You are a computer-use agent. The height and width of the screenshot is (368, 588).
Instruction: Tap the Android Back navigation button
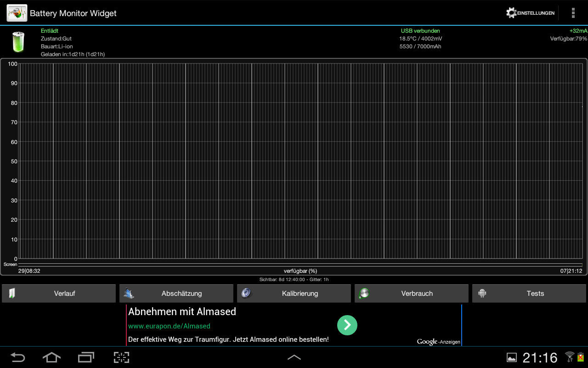(18, 357)
